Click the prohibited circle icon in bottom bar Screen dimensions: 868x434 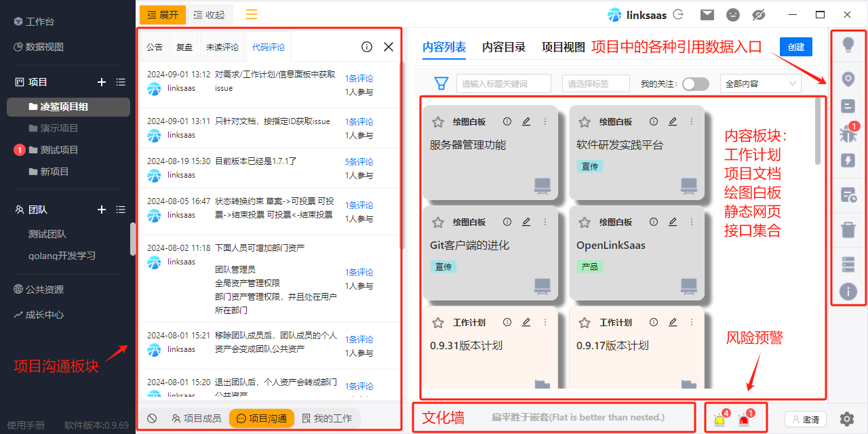point(152,418)
